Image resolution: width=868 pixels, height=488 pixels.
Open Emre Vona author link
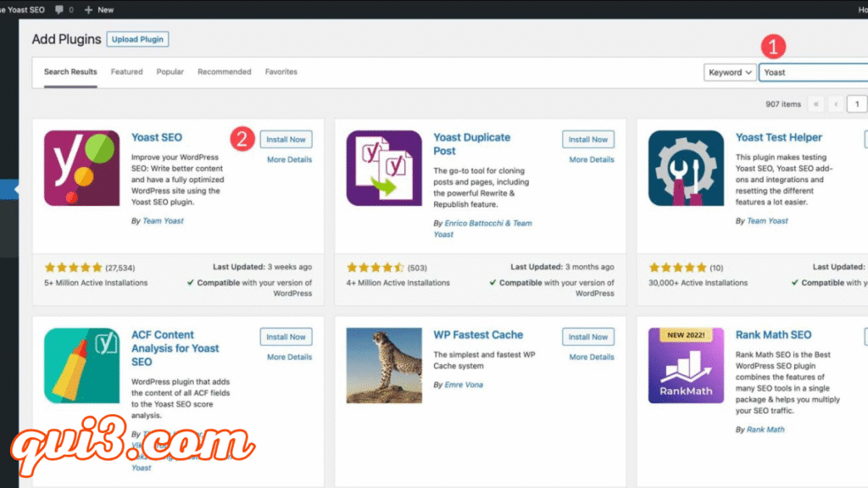[x=464, y=385]
